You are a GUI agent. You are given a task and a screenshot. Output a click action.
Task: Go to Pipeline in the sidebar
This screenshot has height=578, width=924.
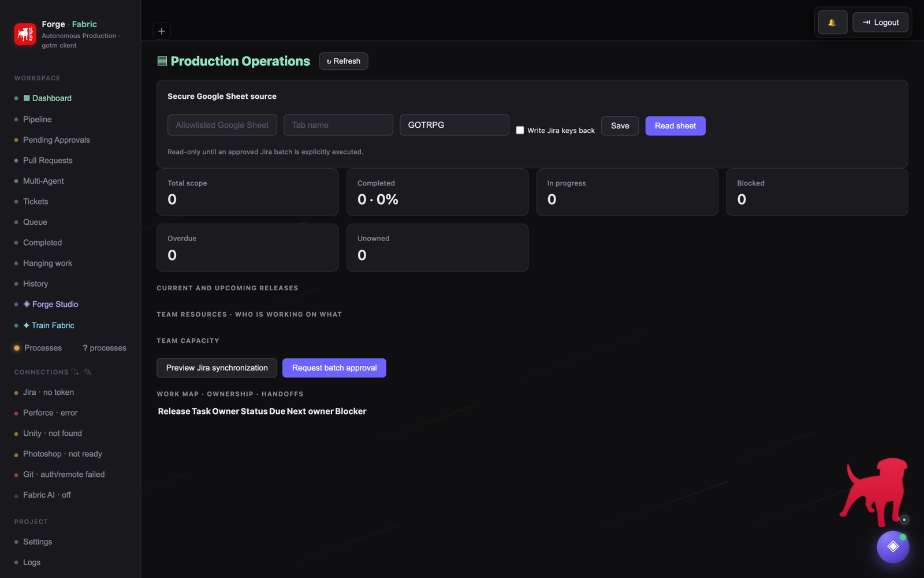(38, 119)
